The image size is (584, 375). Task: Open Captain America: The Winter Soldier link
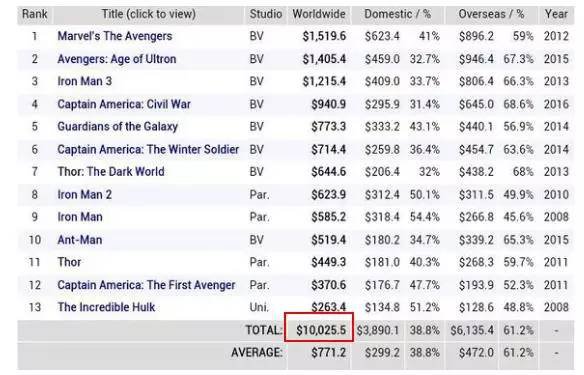[x=148, y=149]
